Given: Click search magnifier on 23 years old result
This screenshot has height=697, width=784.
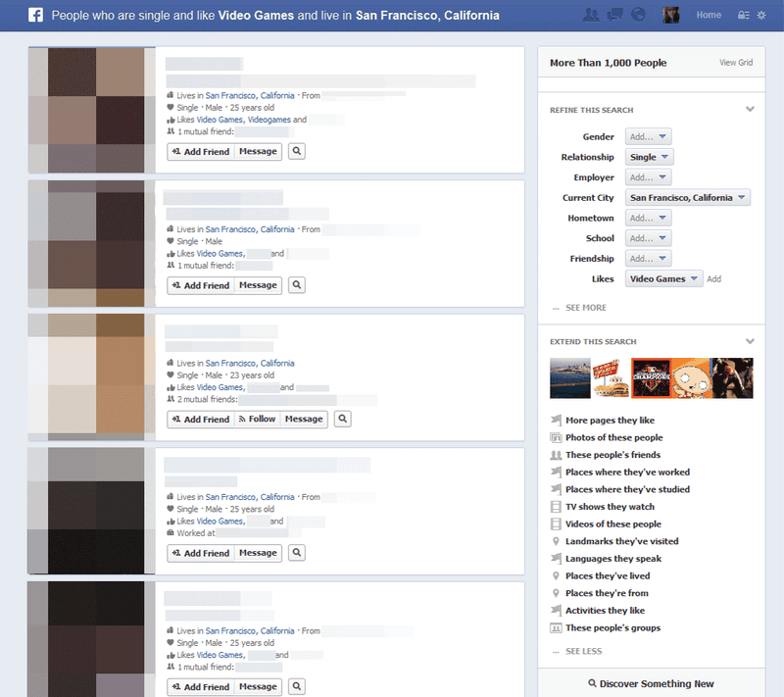Looking at the screenshot, I should click(x=343, y=419).
